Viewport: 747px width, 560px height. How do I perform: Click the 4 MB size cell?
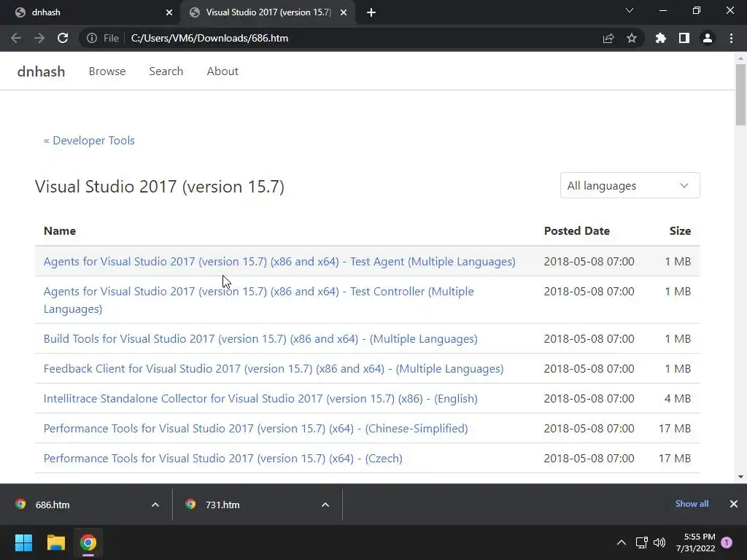point(678,399)
